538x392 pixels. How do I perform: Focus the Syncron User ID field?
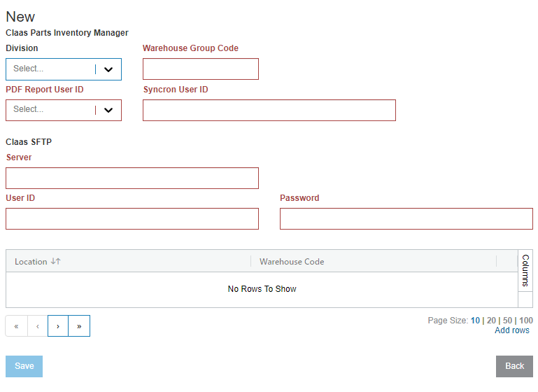tap(269, 110)
